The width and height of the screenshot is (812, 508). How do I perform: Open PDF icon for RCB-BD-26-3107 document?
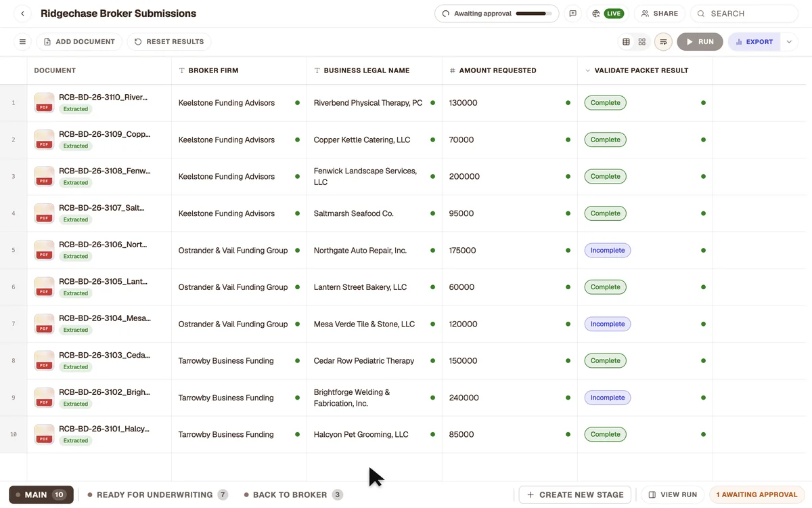pyautogui.click(x=44, y=213)
